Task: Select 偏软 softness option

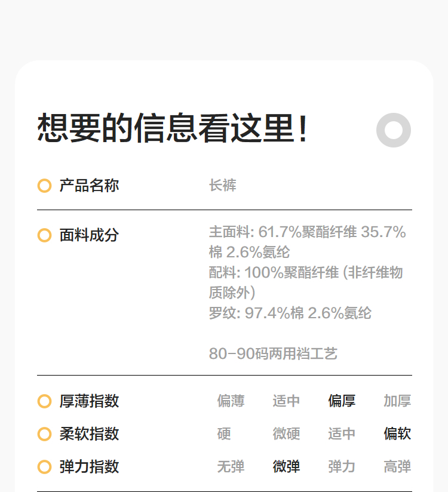Action: click(x=397, y=434)
